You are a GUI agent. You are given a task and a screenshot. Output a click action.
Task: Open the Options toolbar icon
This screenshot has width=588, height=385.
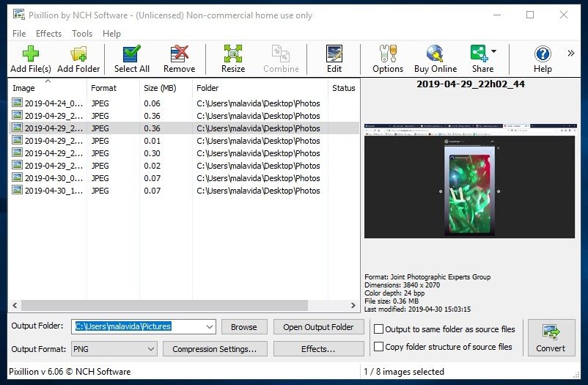click(388, 59)
